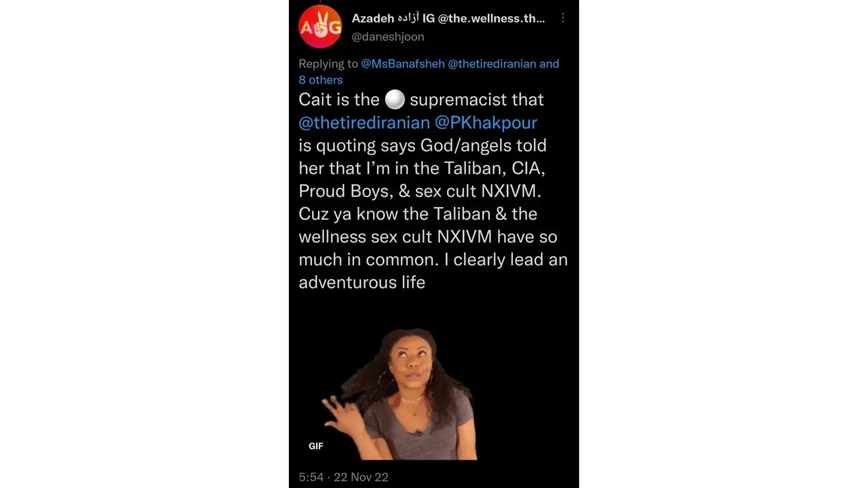868x488 pixels.
Task: Click the "Replying to" label
Action: click(328, 64)
